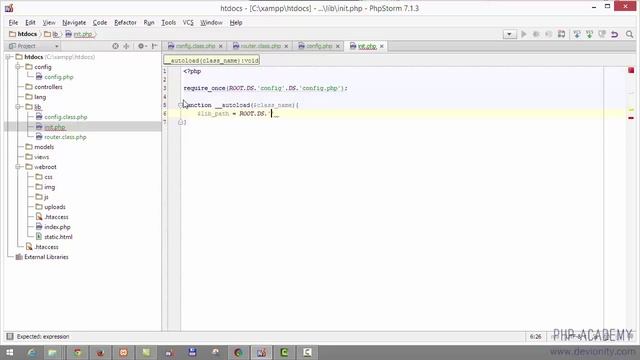Toggle tool window buttons icon in status bar
The height and width of the screenshot is (360, 640).
click(10, 336)
